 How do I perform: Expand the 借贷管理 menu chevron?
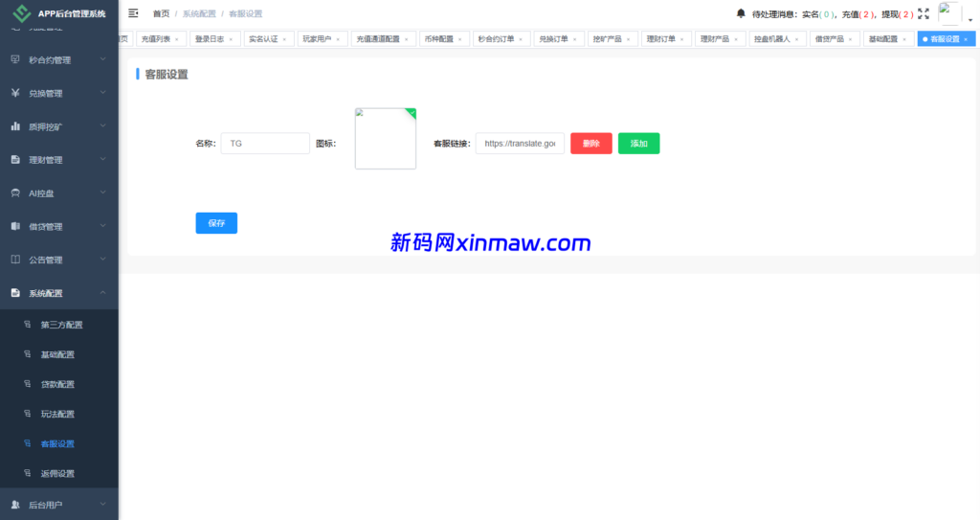coord(103,225)
